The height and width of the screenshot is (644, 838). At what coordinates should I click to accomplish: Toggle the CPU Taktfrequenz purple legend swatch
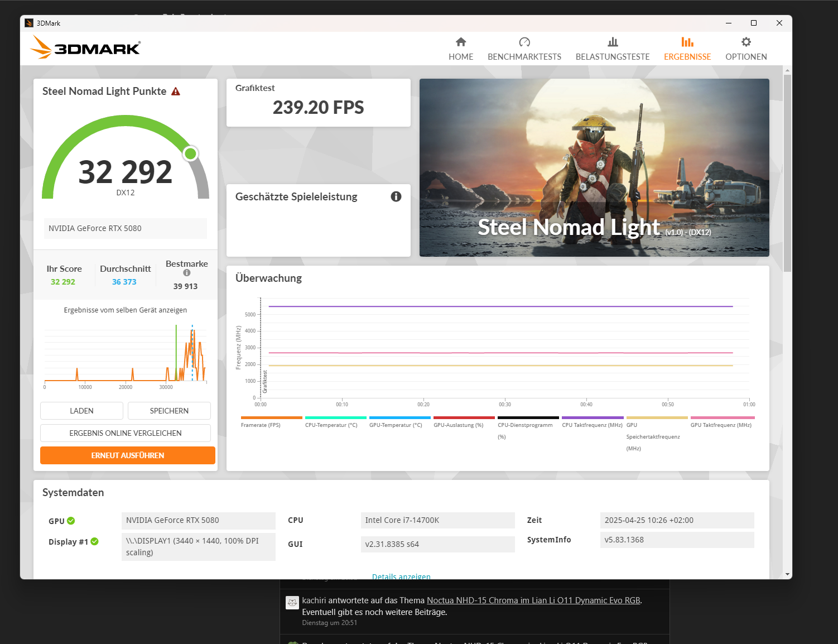(x=593, y=417)
